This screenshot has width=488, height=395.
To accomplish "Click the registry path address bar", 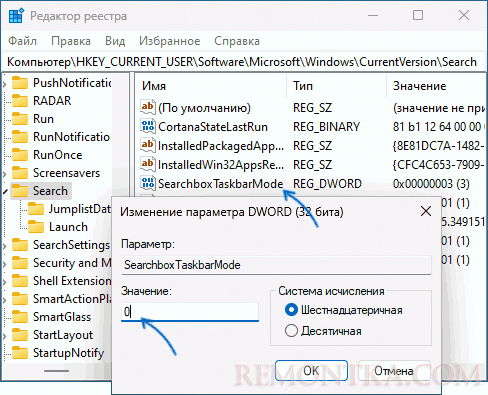I will coord(243,62).
